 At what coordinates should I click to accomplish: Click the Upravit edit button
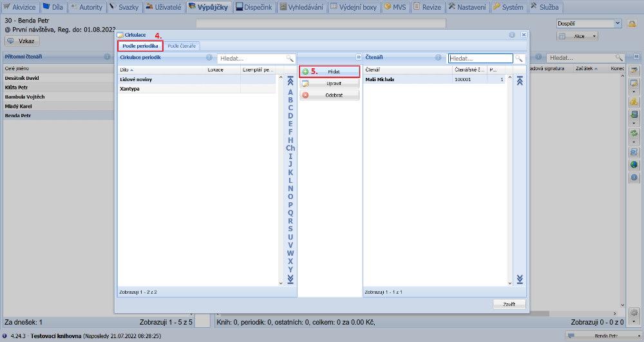click(329, 84)
